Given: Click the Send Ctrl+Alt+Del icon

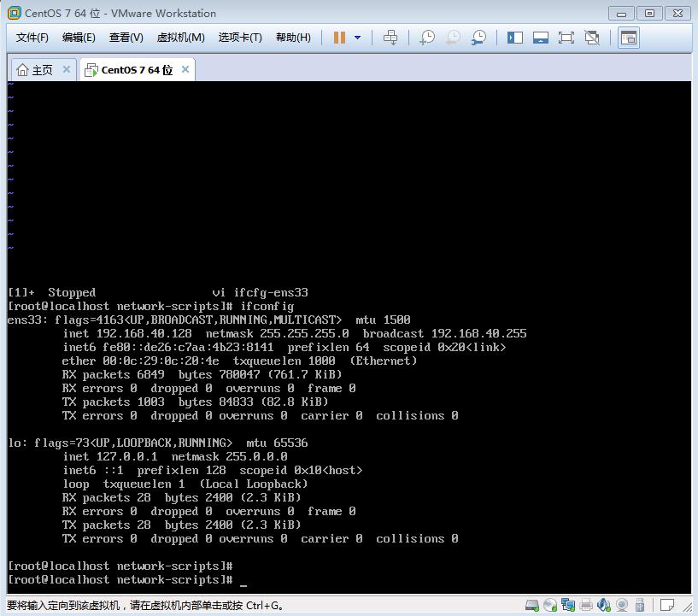Looking at the screenshot, I should pyautogui.click(x=390, y=38).
